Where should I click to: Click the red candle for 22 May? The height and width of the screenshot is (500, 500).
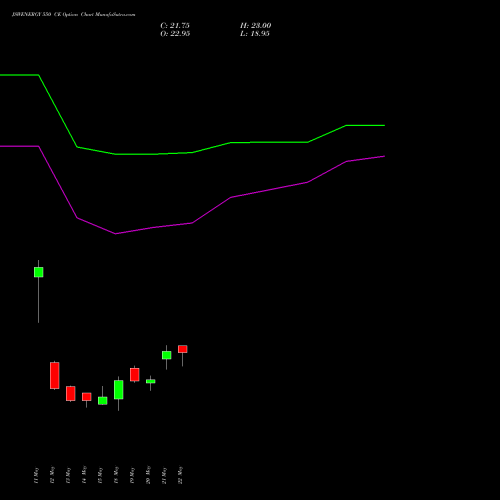point(183,349)
